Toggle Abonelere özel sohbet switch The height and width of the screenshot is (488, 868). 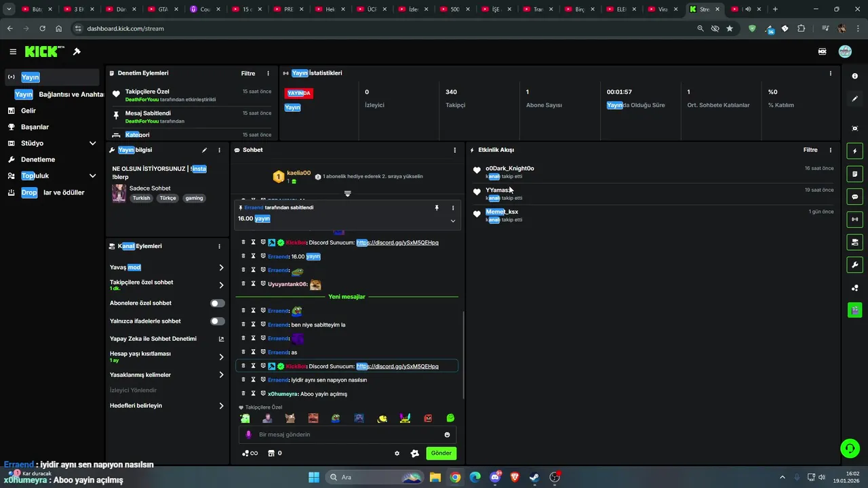pos(217,303)
